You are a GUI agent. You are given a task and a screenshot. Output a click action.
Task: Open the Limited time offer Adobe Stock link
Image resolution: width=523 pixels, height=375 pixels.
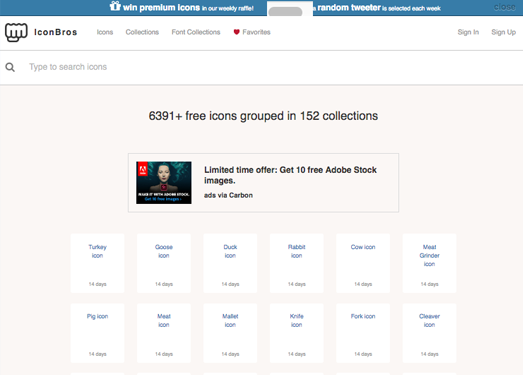(x=290, y=175)
